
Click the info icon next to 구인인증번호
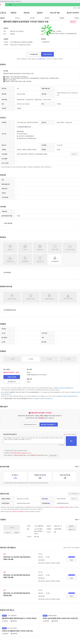[49, 503]
